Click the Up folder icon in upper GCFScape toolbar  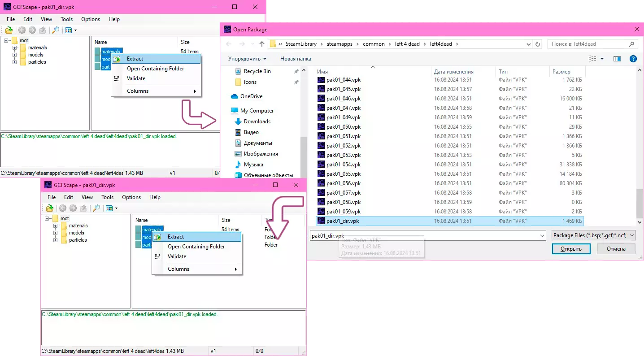click(x=43, y=30)
